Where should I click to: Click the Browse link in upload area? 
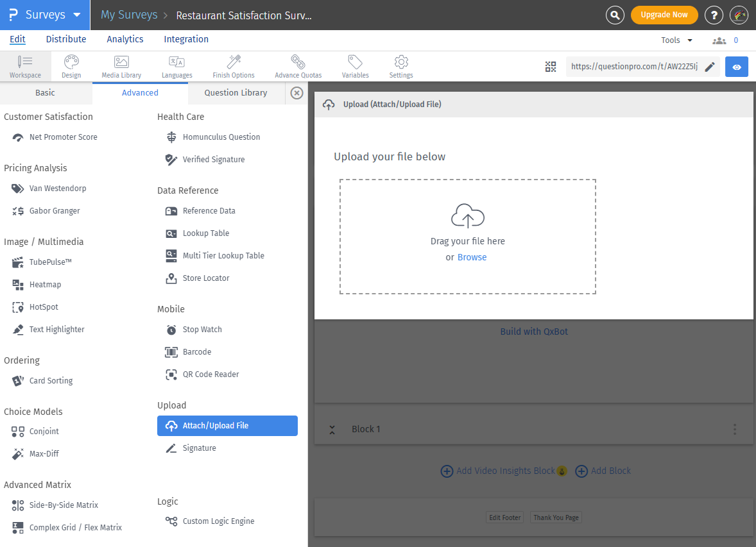pyautogui.click(x=472, y=257)
